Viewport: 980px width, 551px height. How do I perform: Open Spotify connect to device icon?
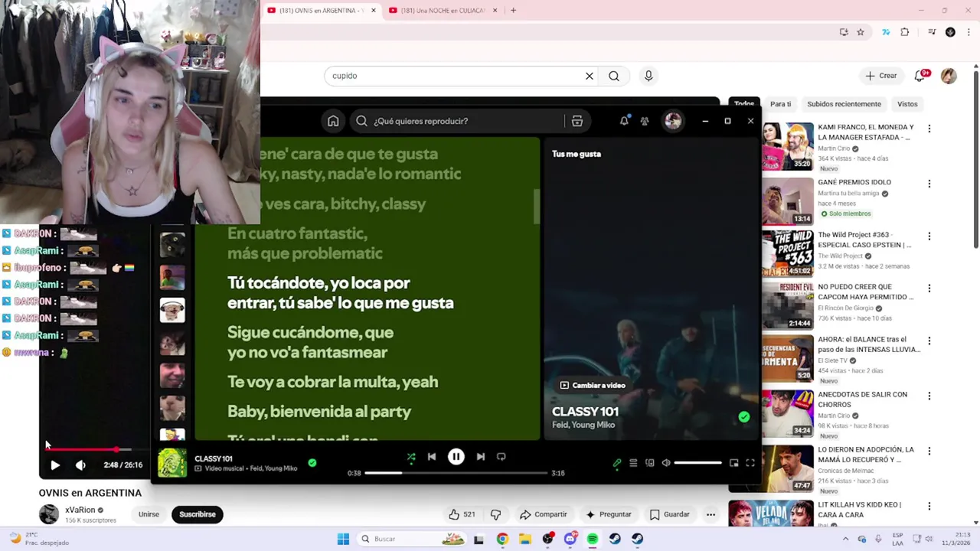click(649, 463)
